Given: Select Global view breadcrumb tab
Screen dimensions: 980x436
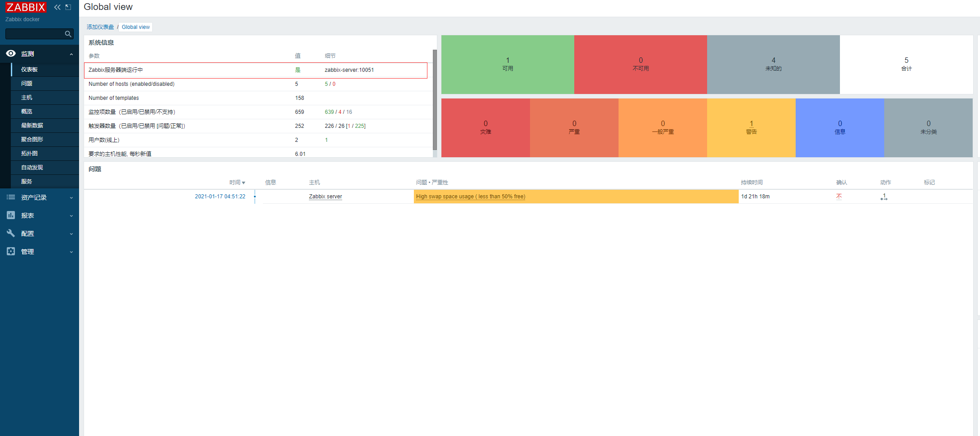Looking at the screenshot, I should coord(136,27).
